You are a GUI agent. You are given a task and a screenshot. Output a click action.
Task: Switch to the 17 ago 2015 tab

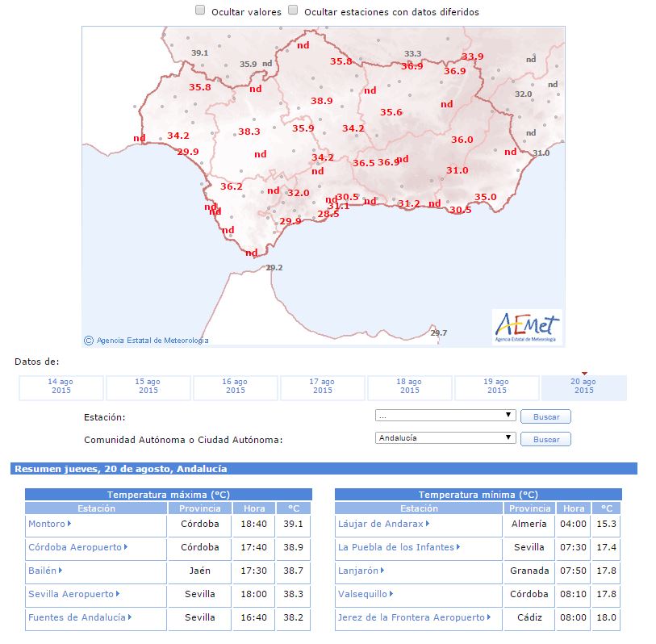[322, 387]
